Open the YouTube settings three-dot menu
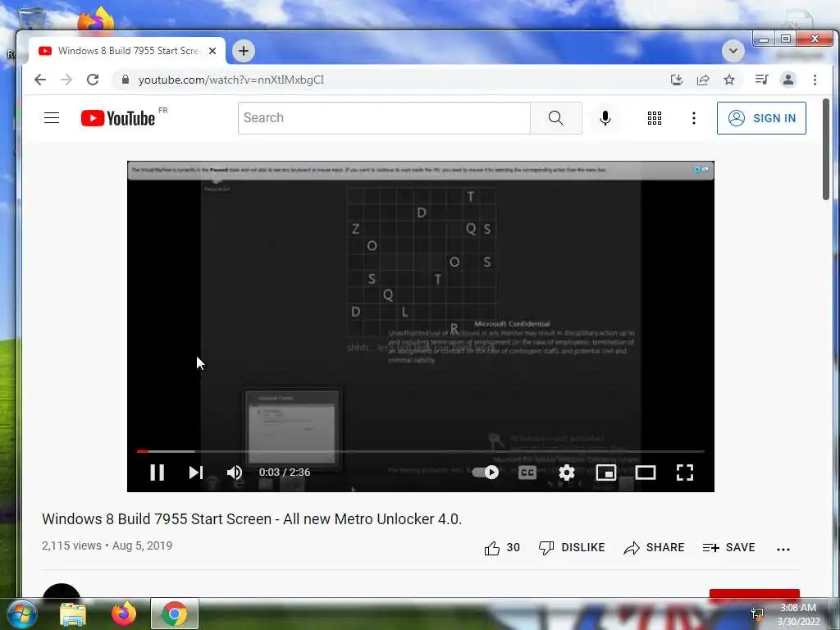The height and width of the screenshot is (630, 840). click(x=694, y=118)
